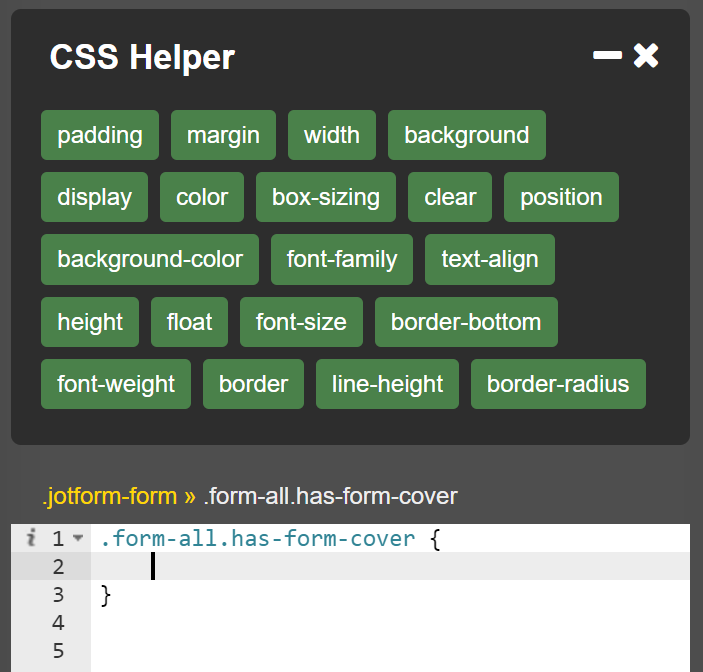The height and width of the screenshot is (672, 703).
Task: Insert the margin property
Action: coord(223,135)
